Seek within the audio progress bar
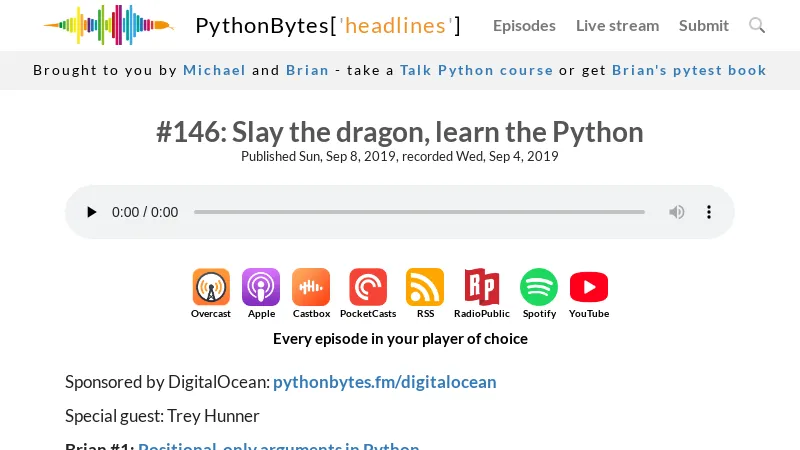Image resolution: width=800 pixels, height=450 pixels. 419,212
